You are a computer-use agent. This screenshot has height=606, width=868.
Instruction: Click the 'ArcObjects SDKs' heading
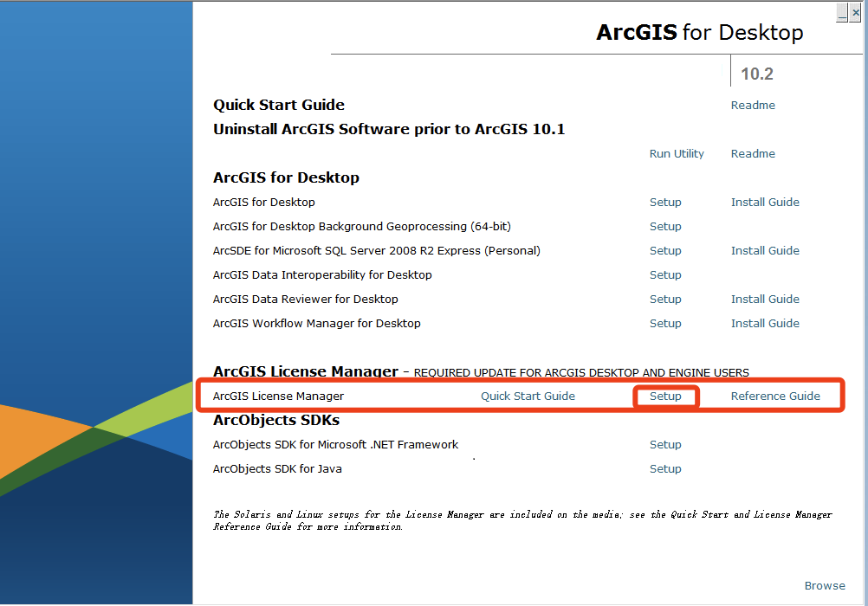276,421
